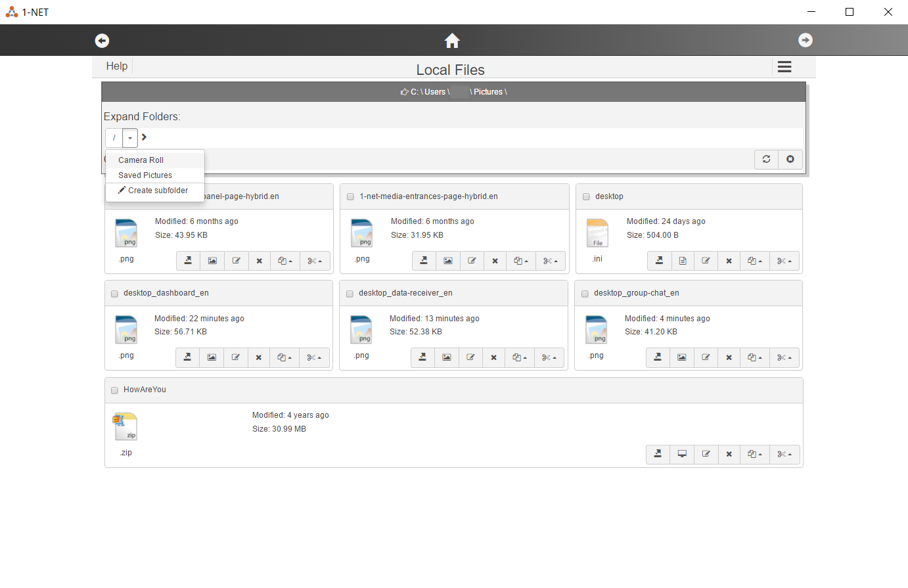Screen dimensions: 908x588
Task: Navigate back with the left arrow
Action: (x=102, y=41)
